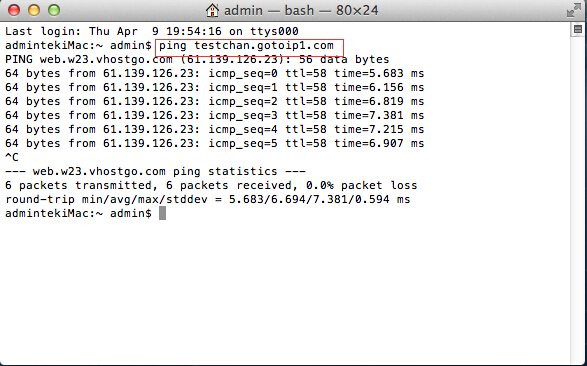Click the 'round-trip min/avg/max/stddev' line

point(208,199)
